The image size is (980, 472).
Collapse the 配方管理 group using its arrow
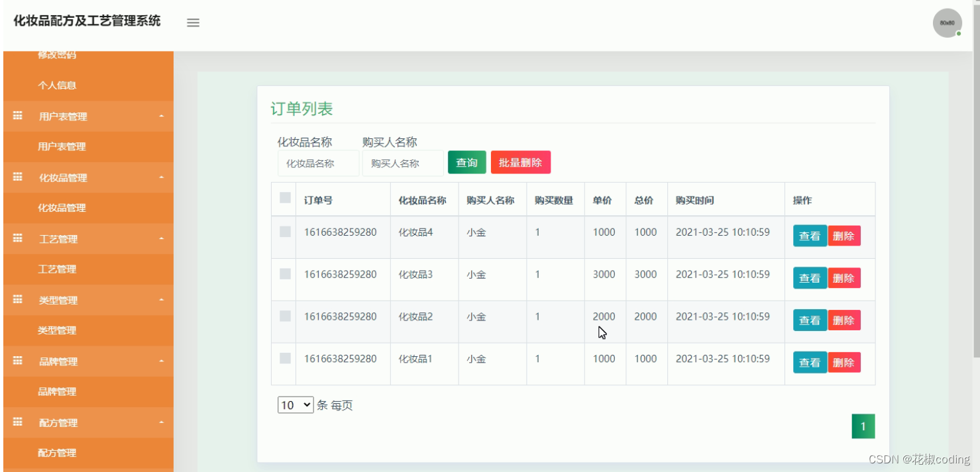(x=162, y=423)
